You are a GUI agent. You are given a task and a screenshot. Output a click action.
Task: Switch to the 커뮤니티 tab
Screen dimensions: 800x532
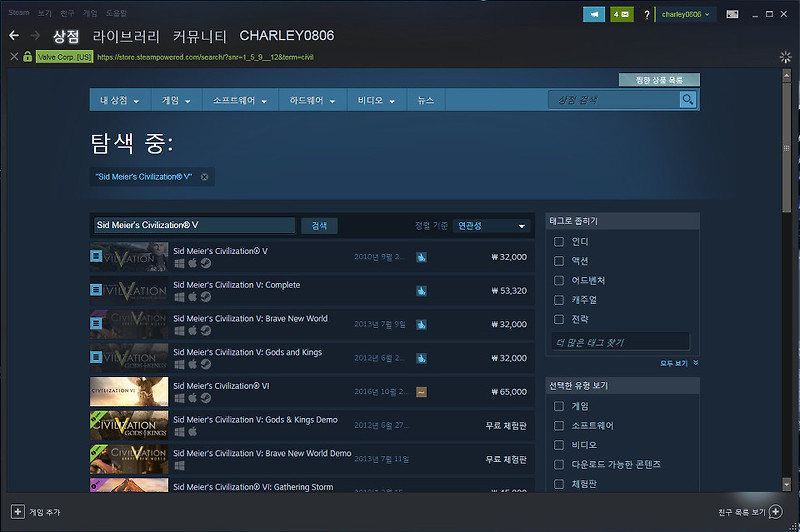[199, 36]
